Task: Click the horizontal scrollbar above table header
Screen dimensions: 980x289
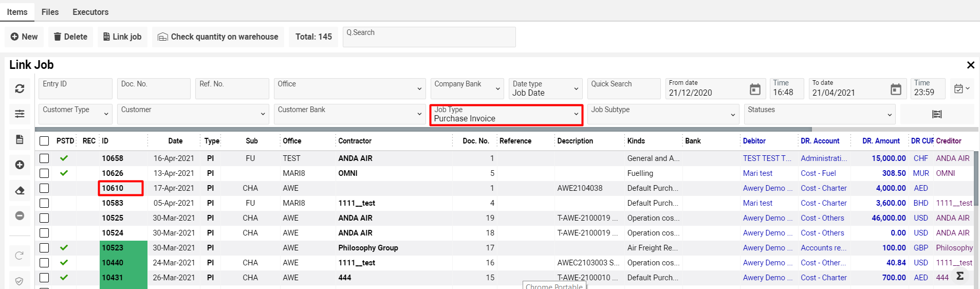Action: [423, 130]
